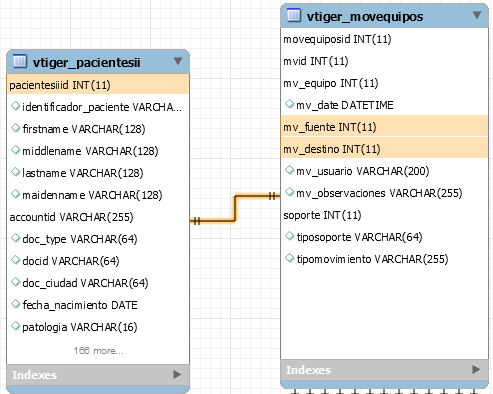493x394 pixels.
Task: Click the diamond icon beside doc_ciudad
Action: click(x=15, y=282)
